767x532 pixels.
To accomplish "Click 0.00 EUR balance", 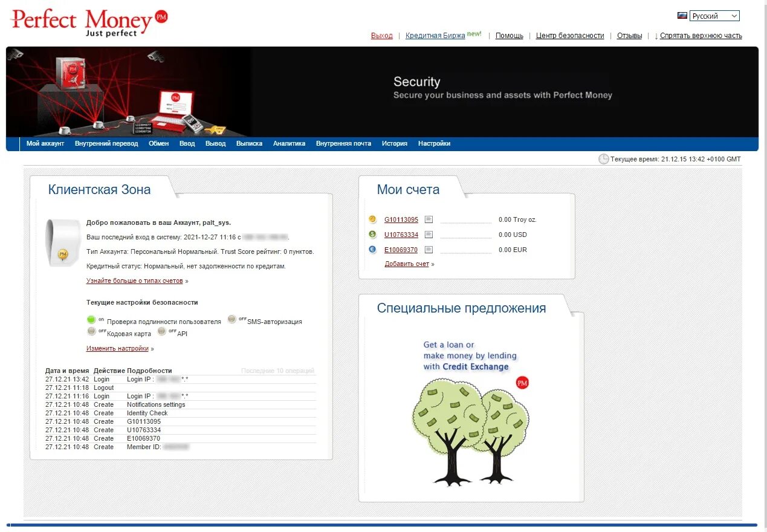I will [x=513, y=250].
